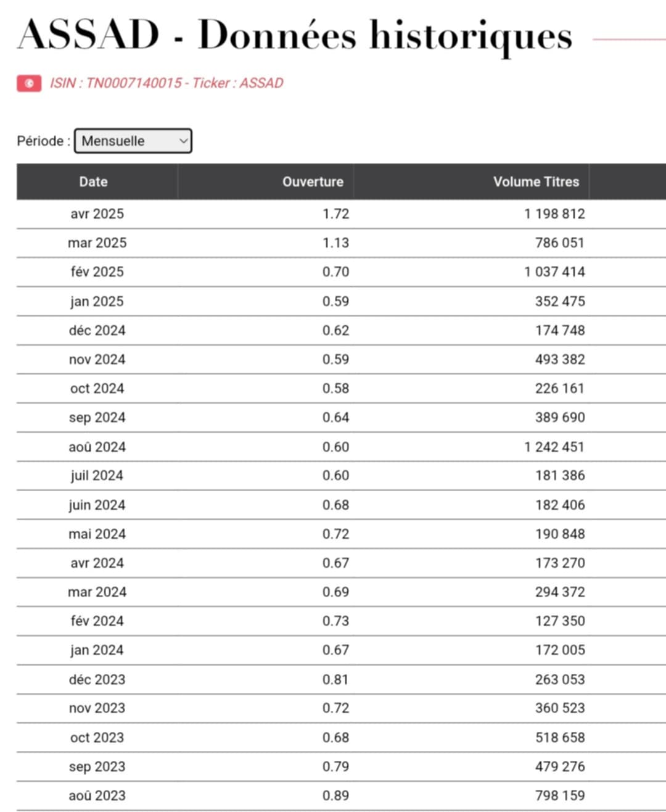Open the Période Mensuelle dropdown
The height and width of the screenshot is (812, 666).
(x=133, y=141)
